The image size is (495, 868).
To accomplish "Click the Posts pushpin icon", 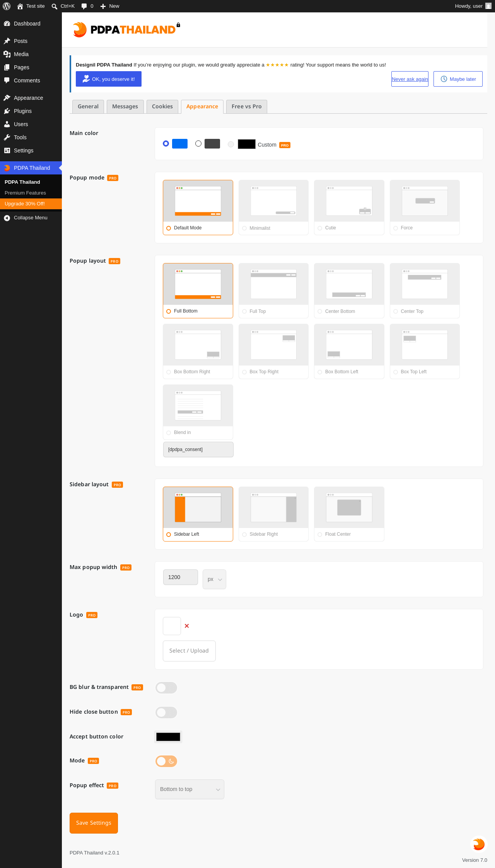I will coord(7,41).
